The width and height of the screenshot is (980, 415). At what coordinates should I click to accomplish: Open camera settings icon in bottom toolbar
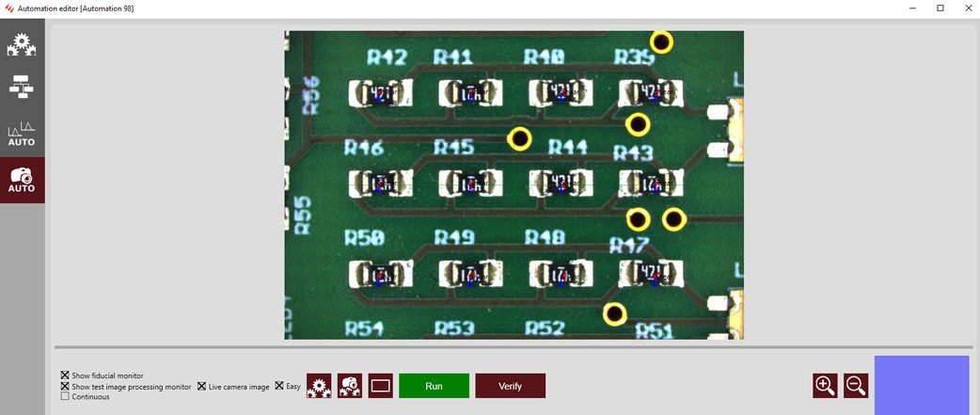(x=350, y=386)
